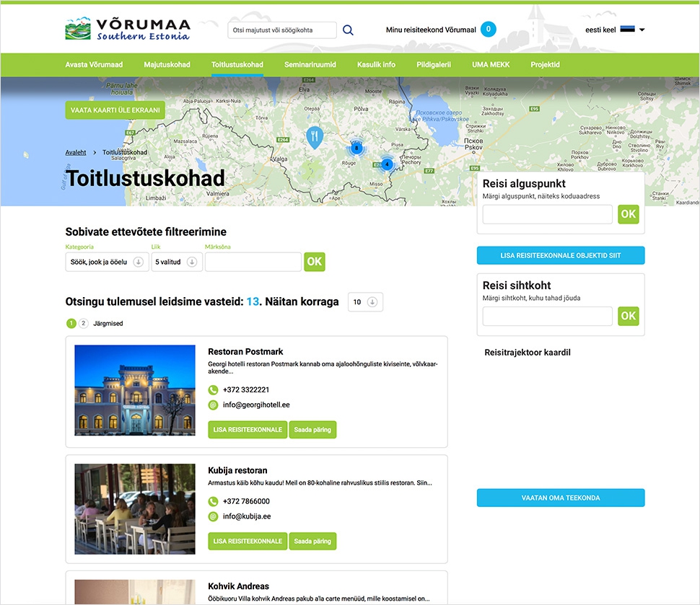Click email icon for Kubija restoran
The image size is (700, 605).
pyautogui.click(x=213, y=516)
